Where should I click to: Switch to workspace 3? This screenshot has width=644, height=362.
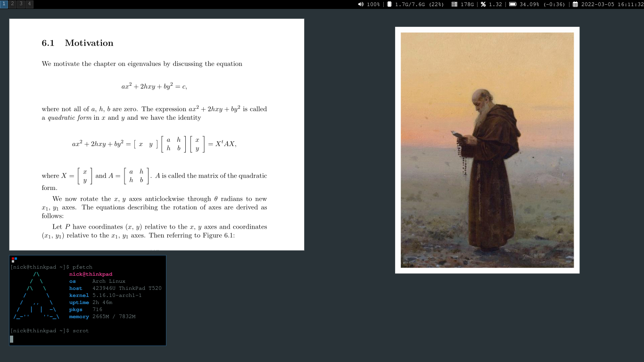point(21,4)
